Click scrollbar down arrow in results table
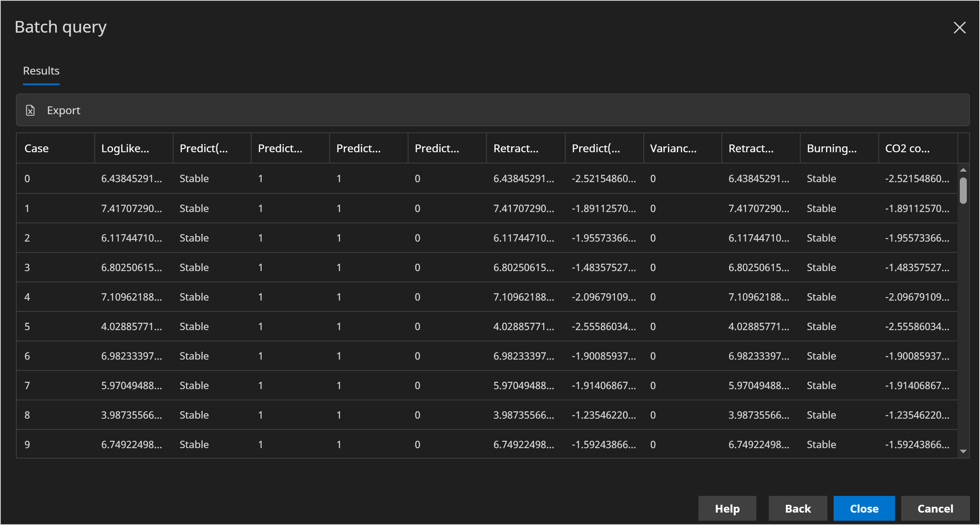The height and width of the screenshot is (525, 980). (x=963, y=451)
